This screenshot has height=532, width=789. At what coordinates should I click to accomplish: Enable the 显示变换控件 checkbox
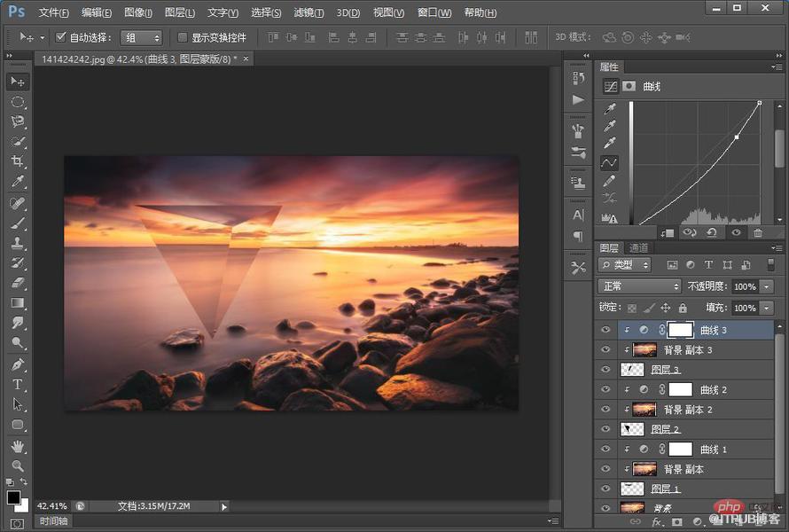pyautogui.click(x=182, y=37)
